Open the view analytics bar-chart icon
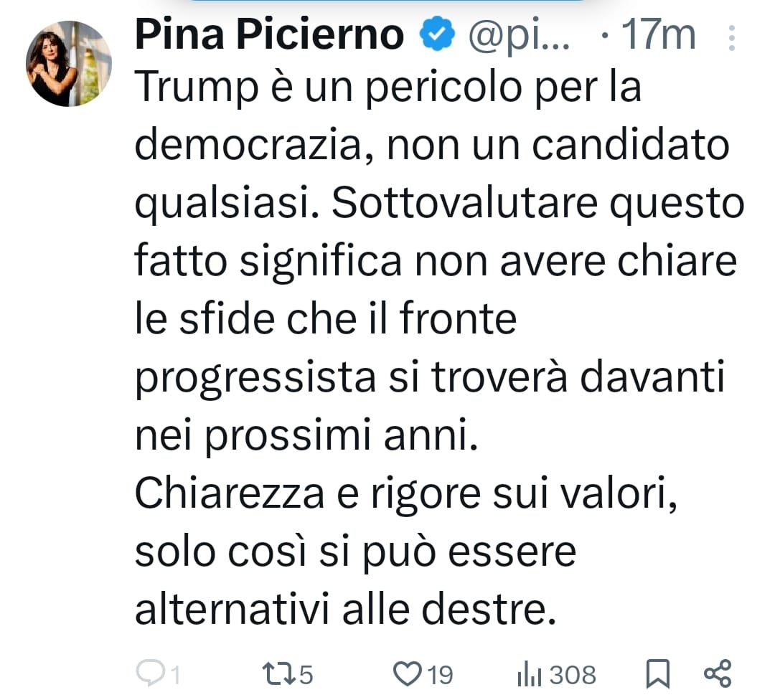Image resolution: width=775 pixels, height=700 pixels. point(528,674)
